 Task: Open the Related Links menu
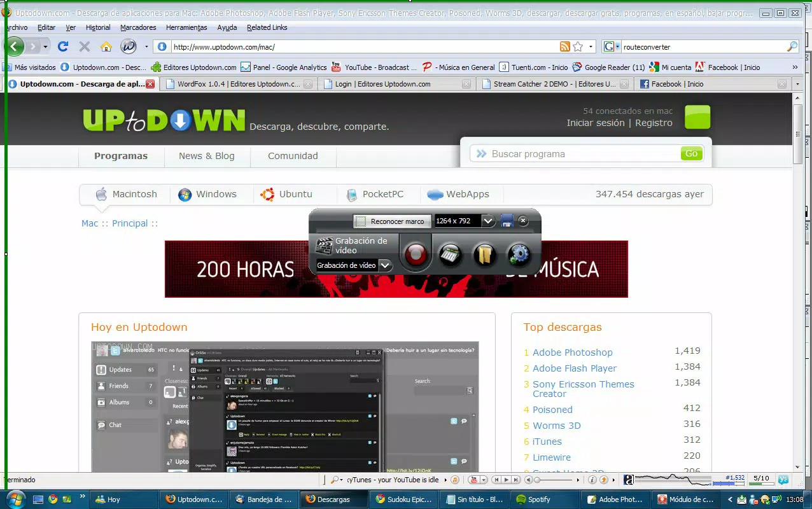point(267,27)
